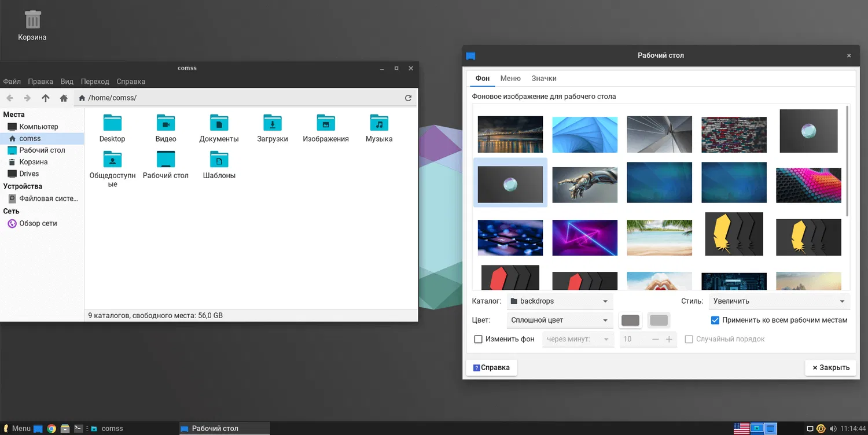Open the Вид menu

[x=67, y=82]
